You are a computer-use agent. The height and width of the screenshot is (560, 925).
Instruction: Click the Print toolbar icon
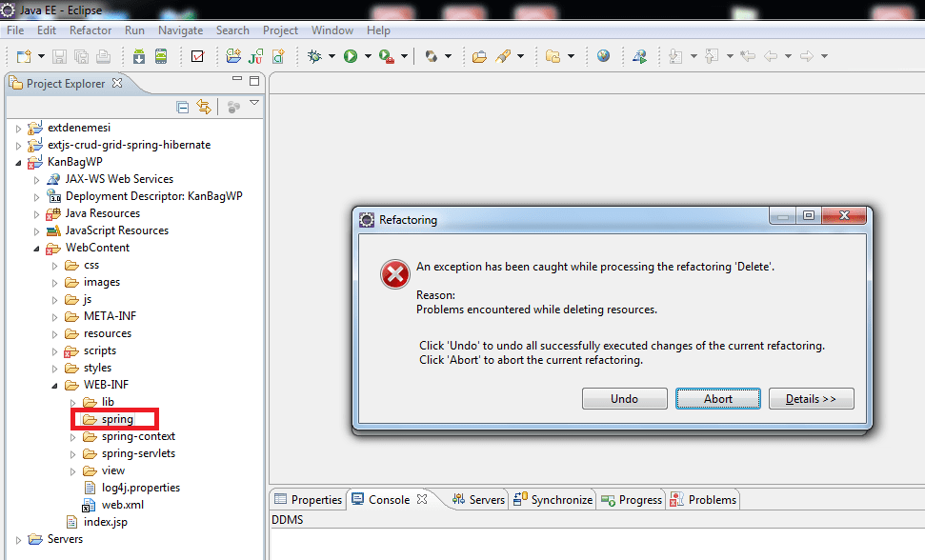click(x=102, y=56)
